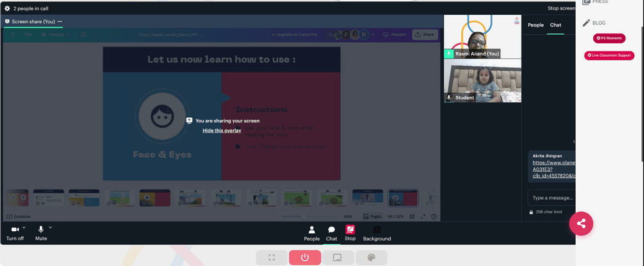Stop screen sharing in bottom toolbar
The height and width of the screenshot is (266, 644).
350,233
